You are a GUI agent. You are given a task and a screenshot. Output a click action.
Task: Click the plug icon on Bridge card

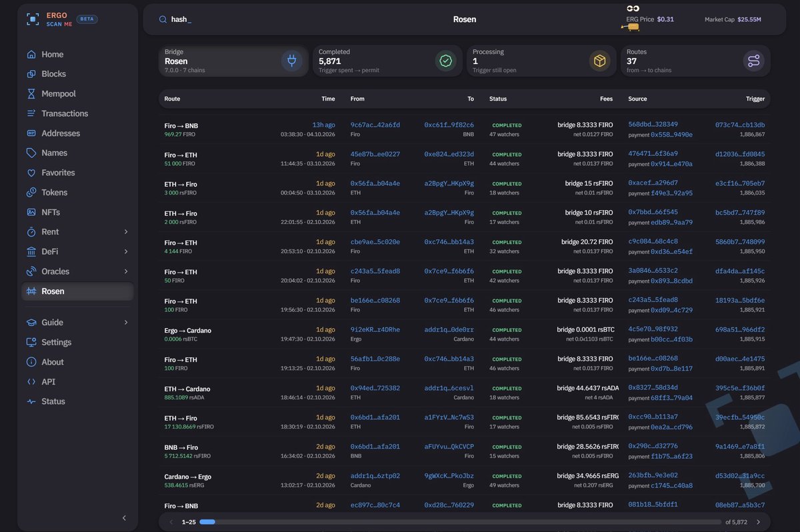pos(291,61)
